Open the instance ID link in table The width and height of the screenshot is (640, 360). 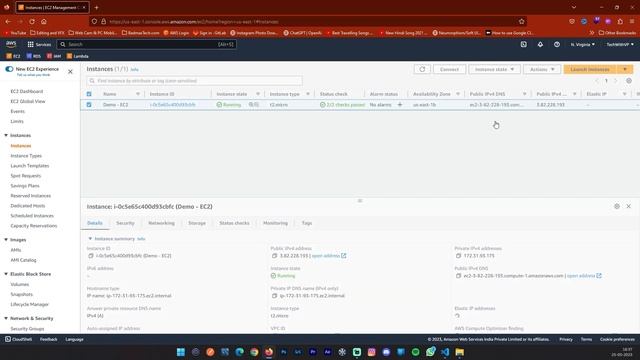click(x=172, y=105)
